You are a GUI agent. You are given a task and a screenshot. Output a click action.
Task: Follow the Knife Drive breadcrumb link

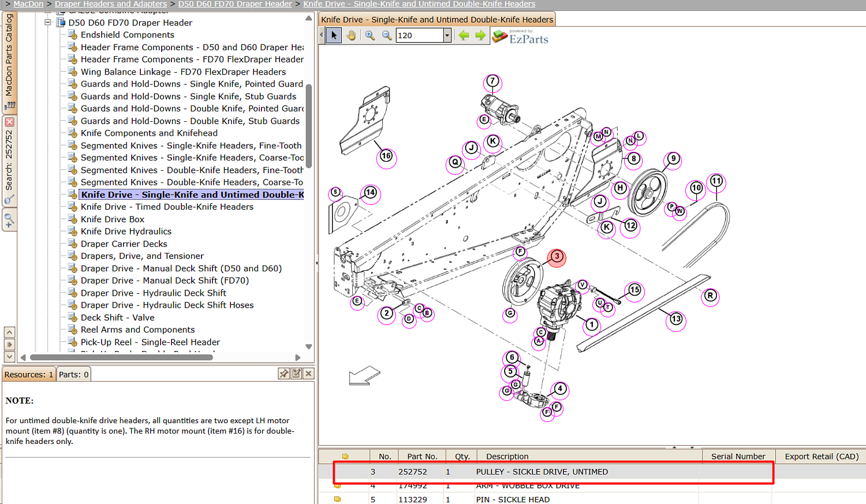tap(419, 4)
